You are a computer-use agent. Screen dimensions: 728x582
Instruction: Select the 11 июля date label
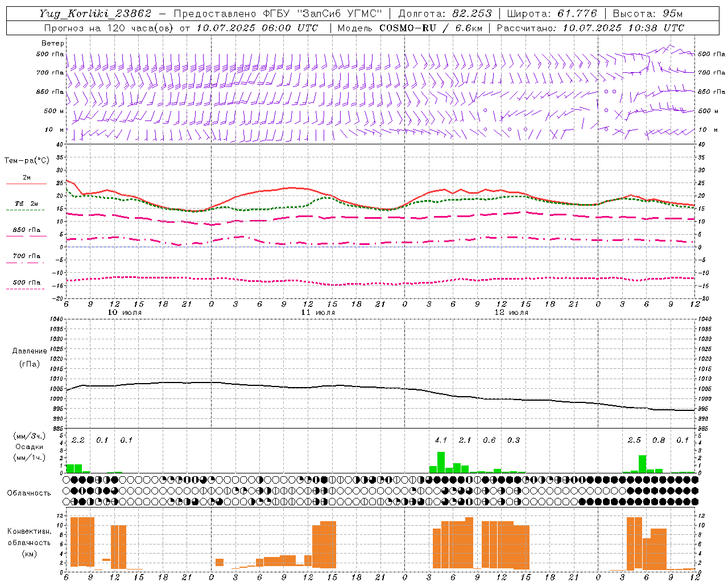pos(318,313)
